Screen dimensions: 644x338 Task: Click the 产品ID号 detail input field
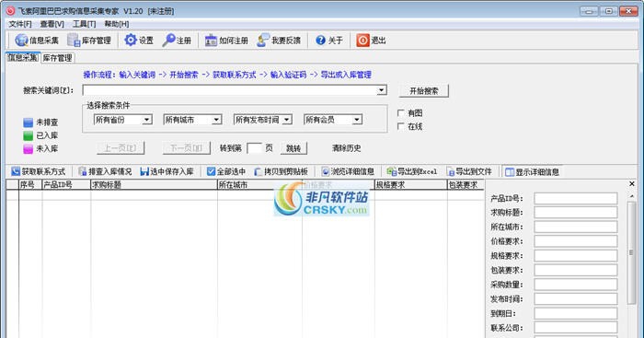tap(575, 198)
